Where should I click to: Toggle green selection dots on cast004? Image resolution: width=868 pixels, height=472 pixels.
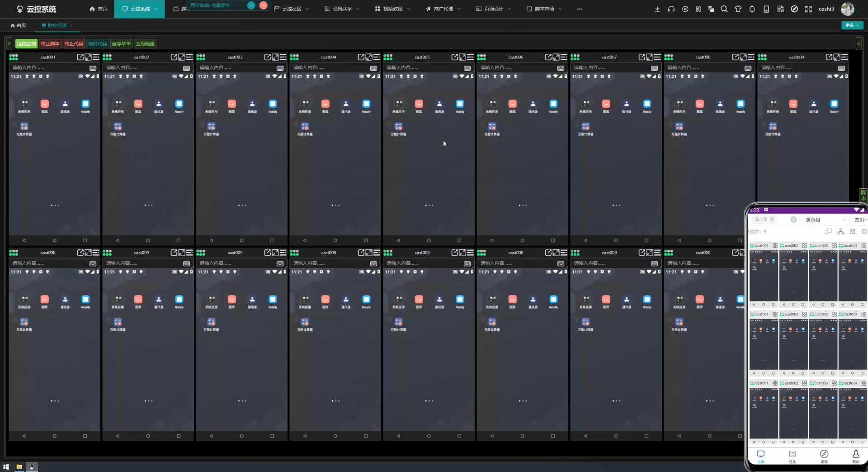coord(294,57)
